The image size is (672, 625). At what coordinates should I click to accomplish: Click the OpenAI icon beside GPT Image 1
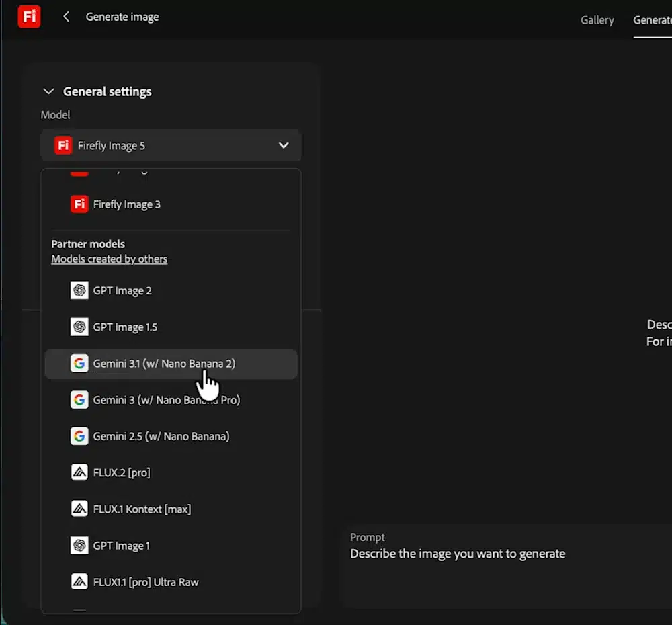[79, 545]
